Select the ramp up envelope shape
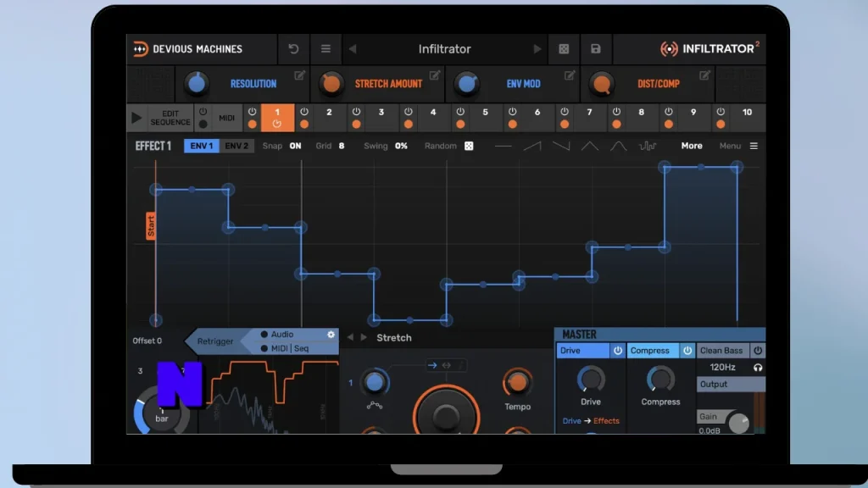 click(532, 146)
